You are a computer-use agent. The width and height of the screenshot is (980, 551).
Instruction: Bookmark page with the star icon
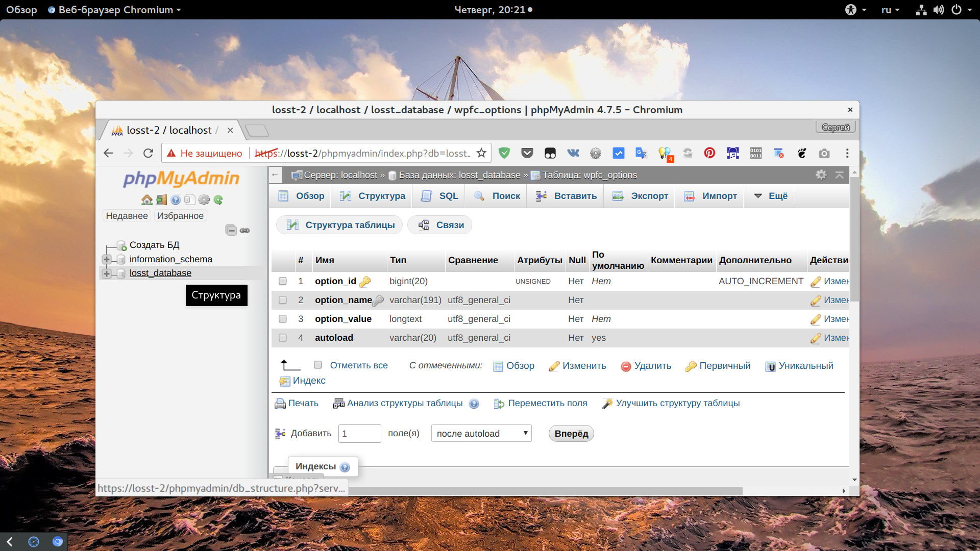point(481,153)
